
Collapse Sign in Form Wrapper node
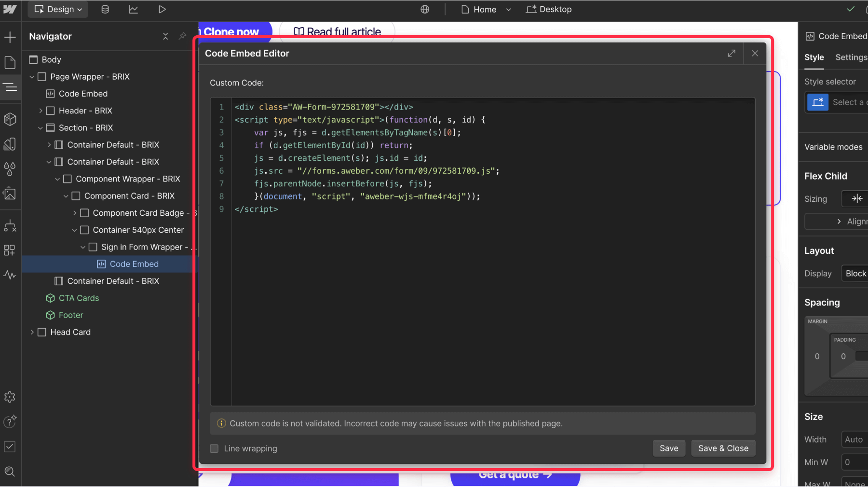pyautogui.click(x=83, y=247)
